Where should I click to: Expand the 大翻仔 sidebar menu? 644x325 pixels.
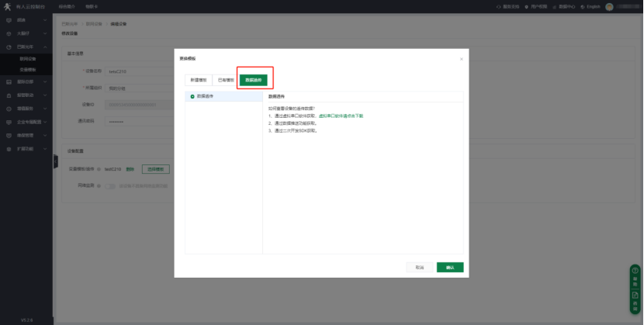26,33
